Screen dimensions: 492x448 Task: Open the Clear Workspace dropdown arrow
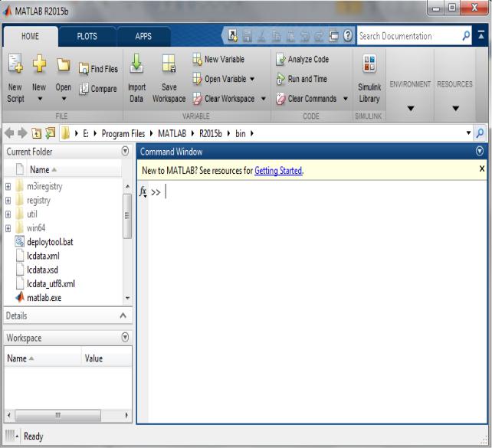(264, 99)
